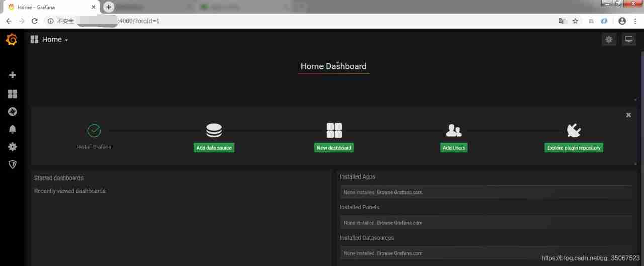This screenshot has width=644, height=266.
Task: Open the Chrome three-dot menu
Action: [x=635, y=21]
